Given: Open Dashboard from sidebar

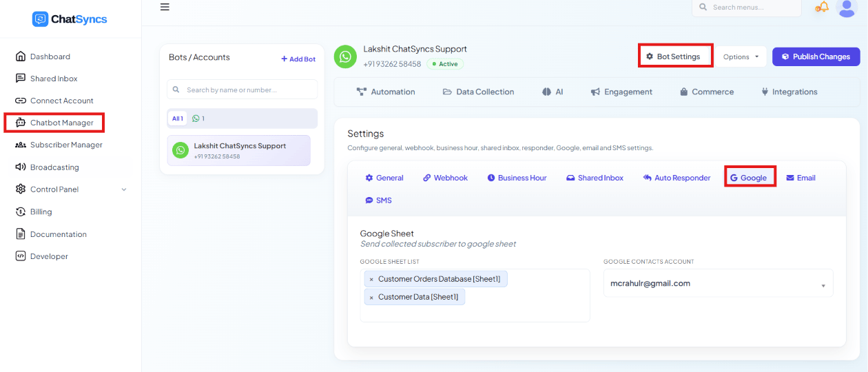Looking at the screenshot, I should (x=50, y=56).
